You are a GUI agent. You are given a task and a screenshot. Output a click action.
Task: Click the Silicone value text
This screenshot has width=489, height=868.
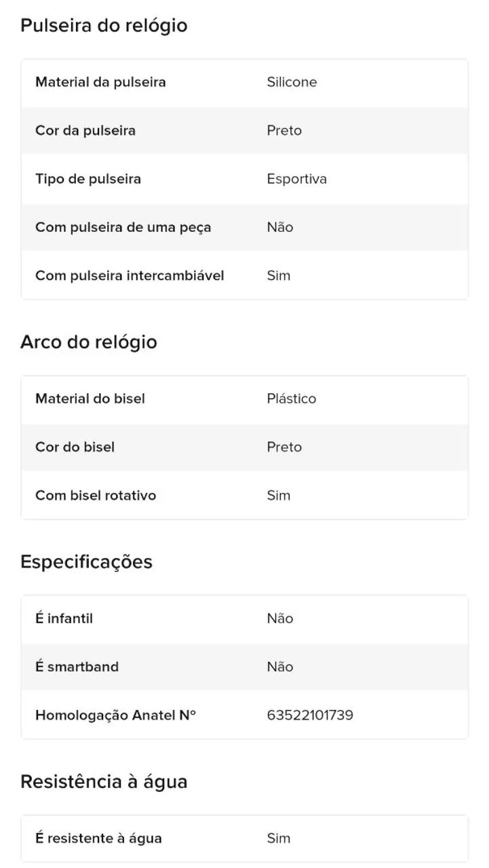pyautogui.click(x=292, y=82)
